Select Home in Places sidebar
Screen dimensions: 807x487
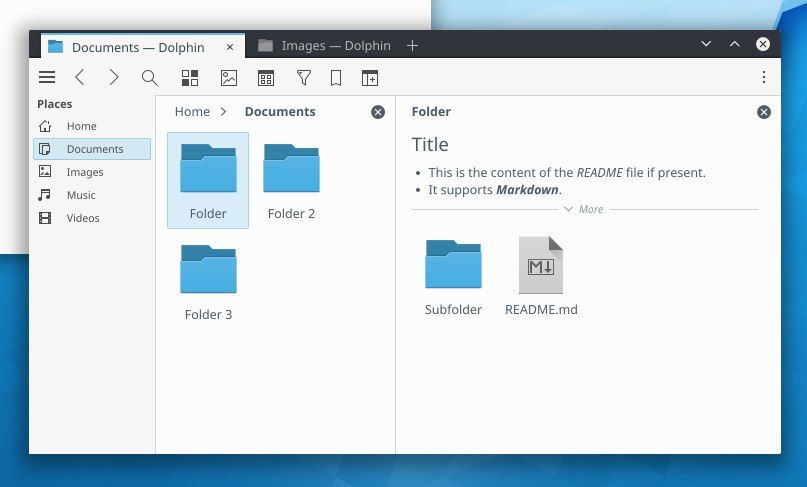(92, 126)
